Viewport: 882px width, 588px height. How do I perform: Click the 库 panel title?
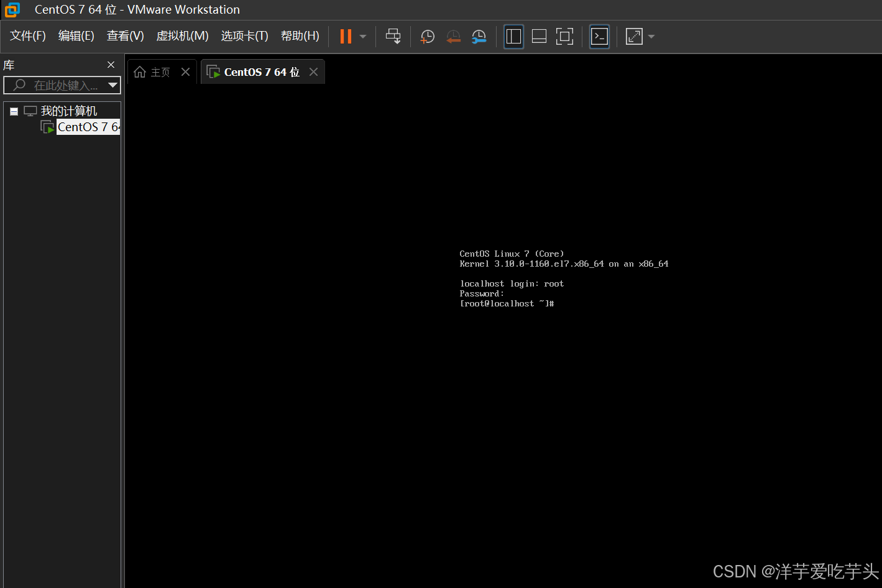pos(9,65)
